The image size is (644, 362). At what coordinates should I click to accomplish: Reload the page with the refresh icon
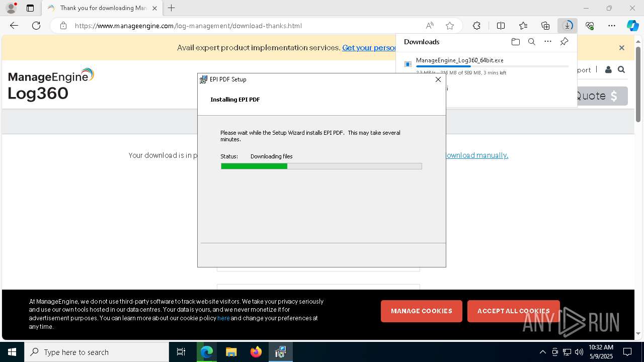pos(36,26)
